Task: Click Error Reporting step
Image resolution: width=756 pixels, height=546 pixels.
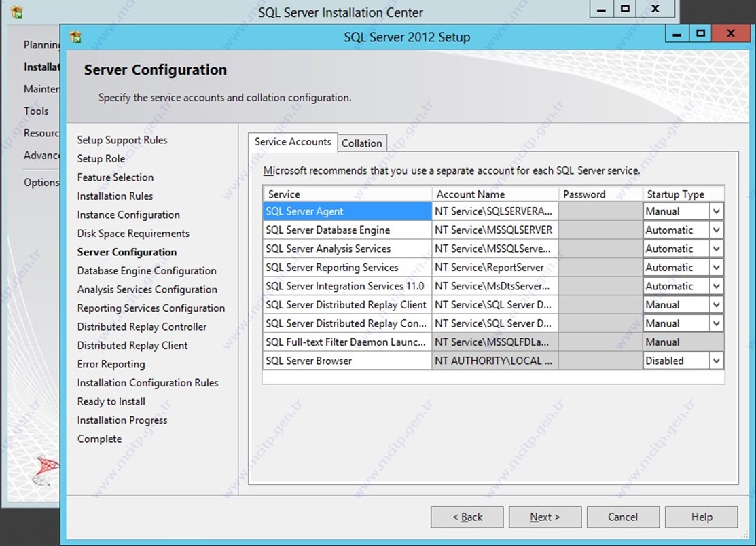Action: click(111, 364)
